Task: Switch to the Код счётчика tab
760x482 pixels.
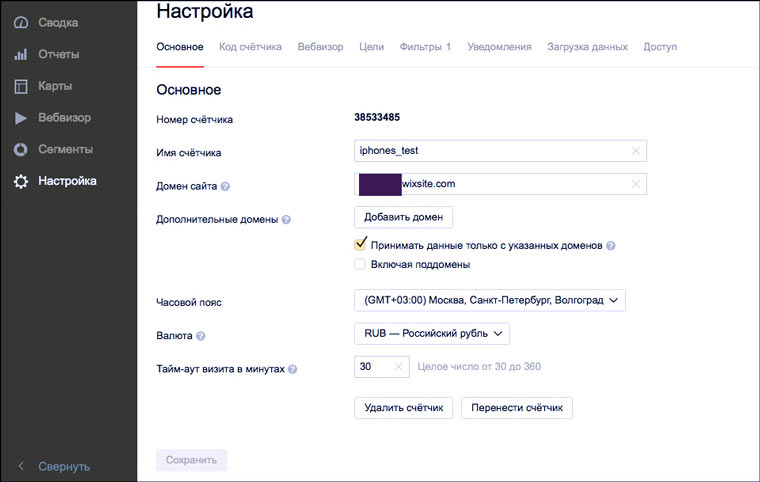Action: (250, 47)
